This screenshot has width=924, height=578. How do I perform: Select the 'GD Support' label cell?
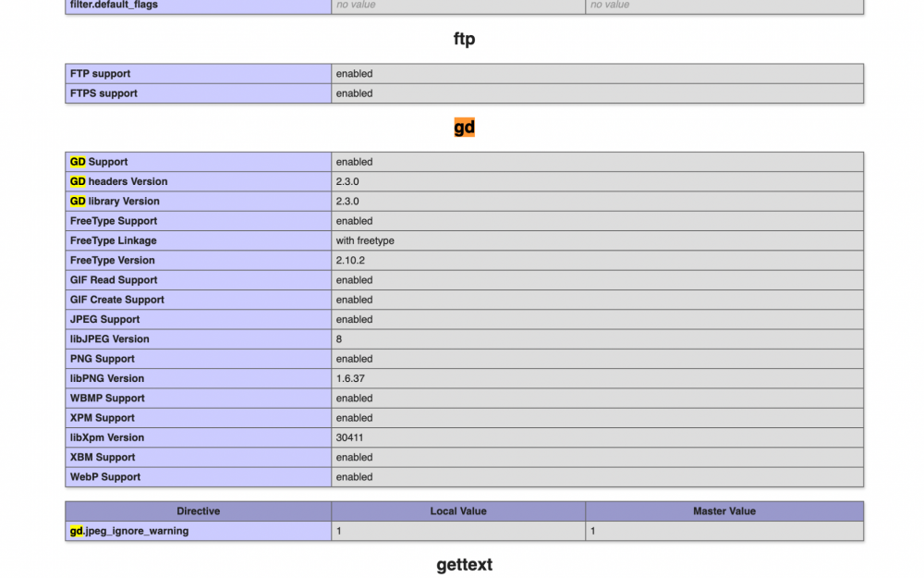(x=198, y=162)
